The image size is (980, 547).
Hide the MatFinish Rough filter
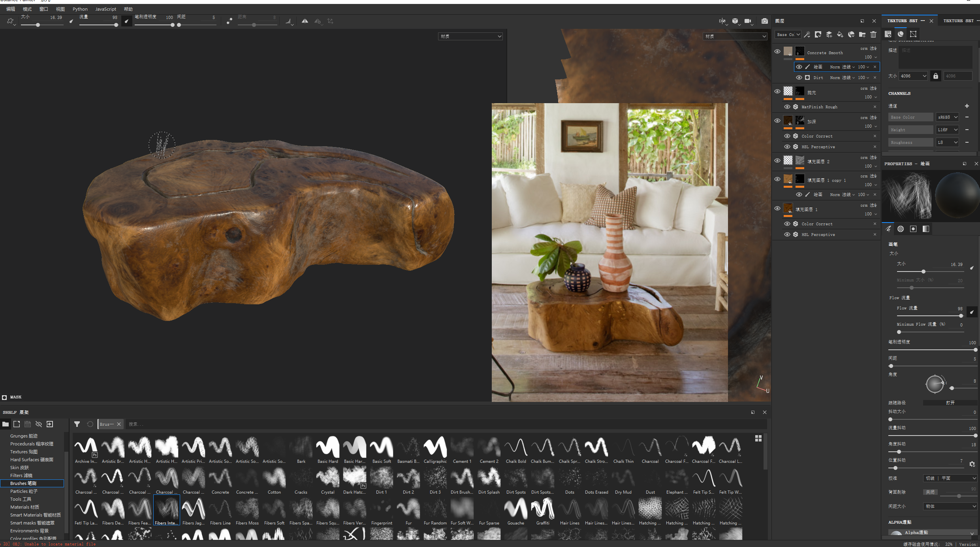[787, 107]
